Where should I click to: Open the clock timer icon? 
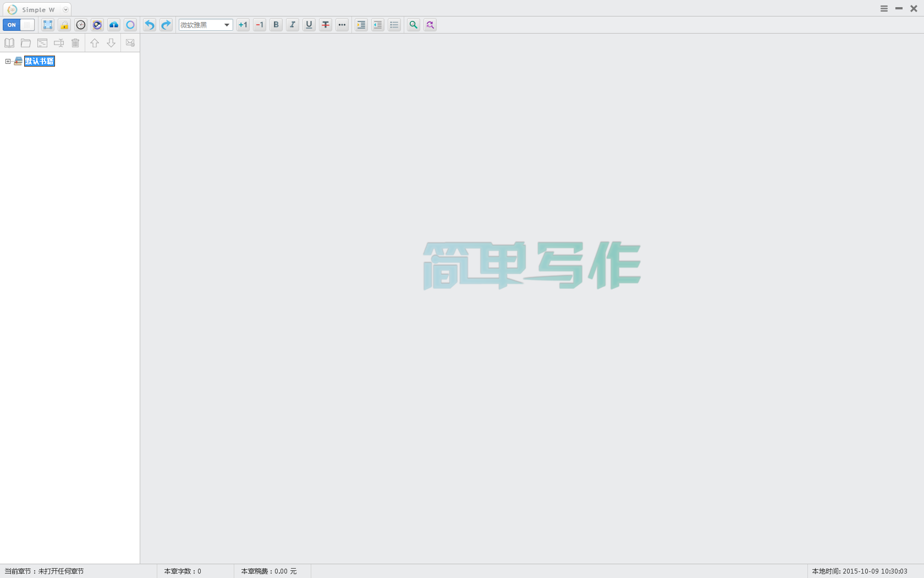point(81,25)
